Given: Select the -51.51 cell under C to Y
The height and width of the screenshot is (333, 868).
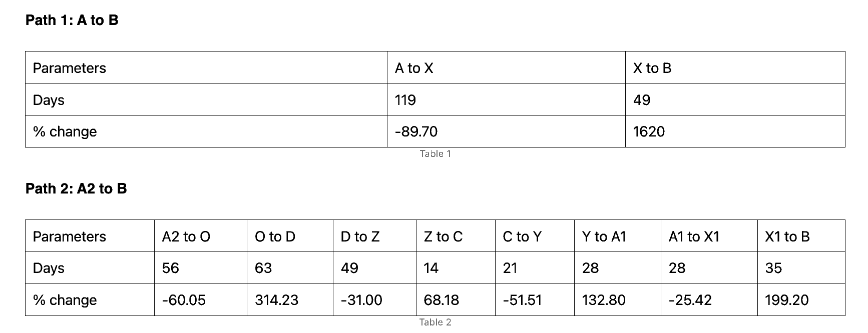Looking at the screenshot, I should [535, 300].
